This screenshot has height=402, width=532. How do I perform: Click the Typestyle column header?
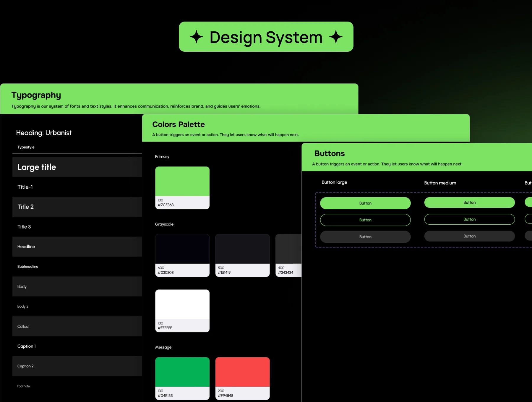26,147
